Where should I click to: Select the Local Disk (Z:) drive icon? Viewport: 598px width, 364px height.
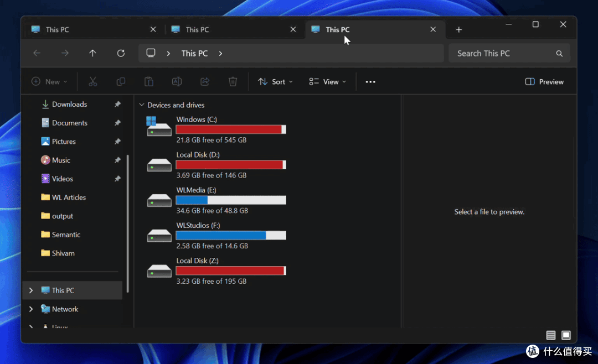pos(159,271)
